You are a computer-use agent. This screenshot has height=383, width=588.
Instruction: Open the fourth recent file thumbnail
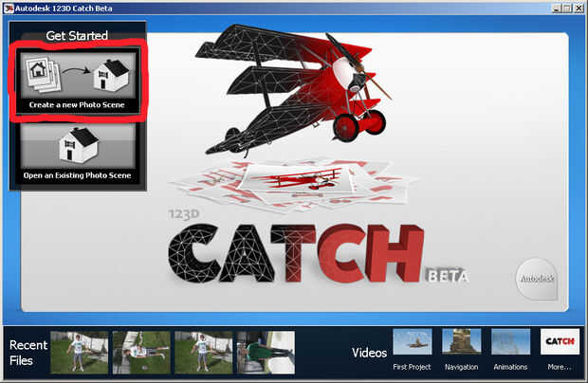(266, 353)
